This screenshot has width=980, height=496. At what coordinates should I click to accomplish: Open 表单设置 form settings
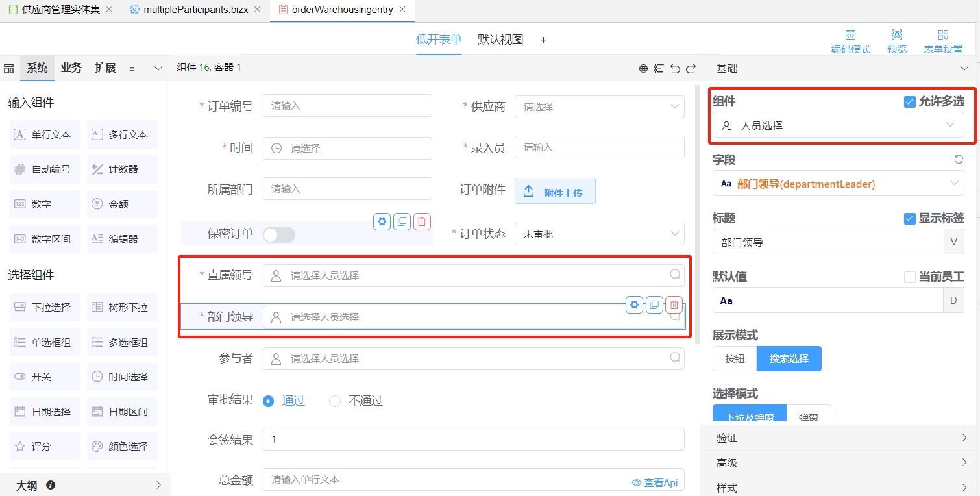point(943,41)
